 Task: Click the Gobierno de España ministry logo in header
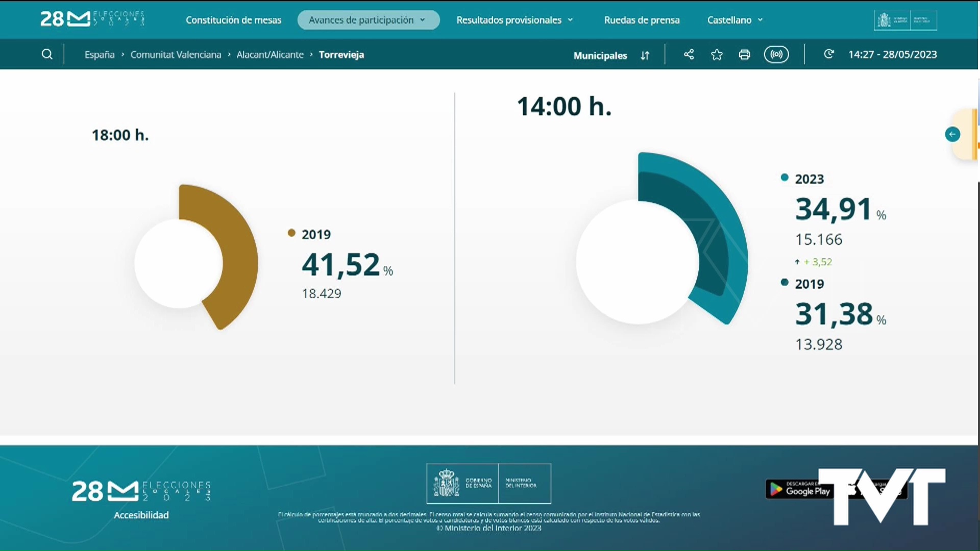(x=905, y=20)
